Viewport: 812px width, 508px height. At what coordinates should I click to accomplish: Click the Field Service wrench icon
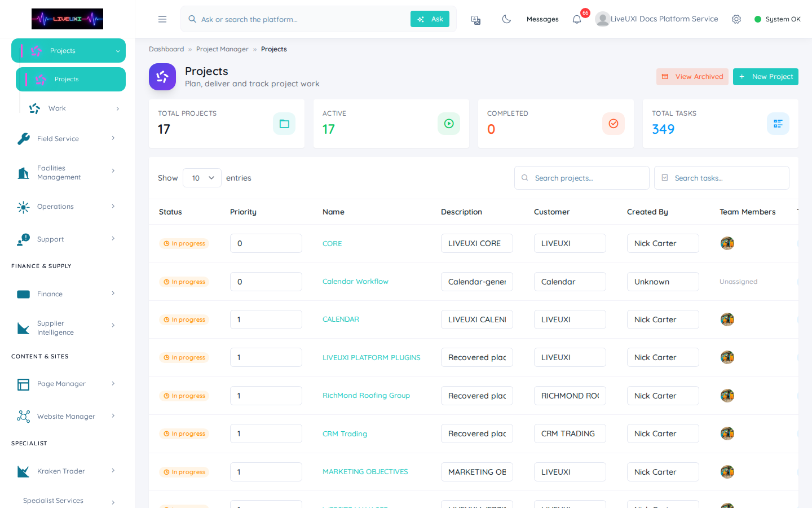[x=24, y=138]
